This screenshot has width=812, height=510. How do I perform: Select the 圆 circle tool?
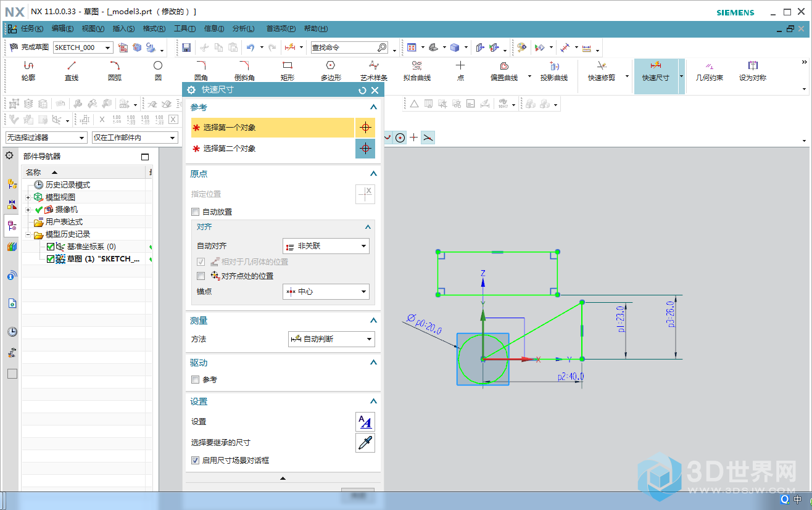(x=158, y=71)
